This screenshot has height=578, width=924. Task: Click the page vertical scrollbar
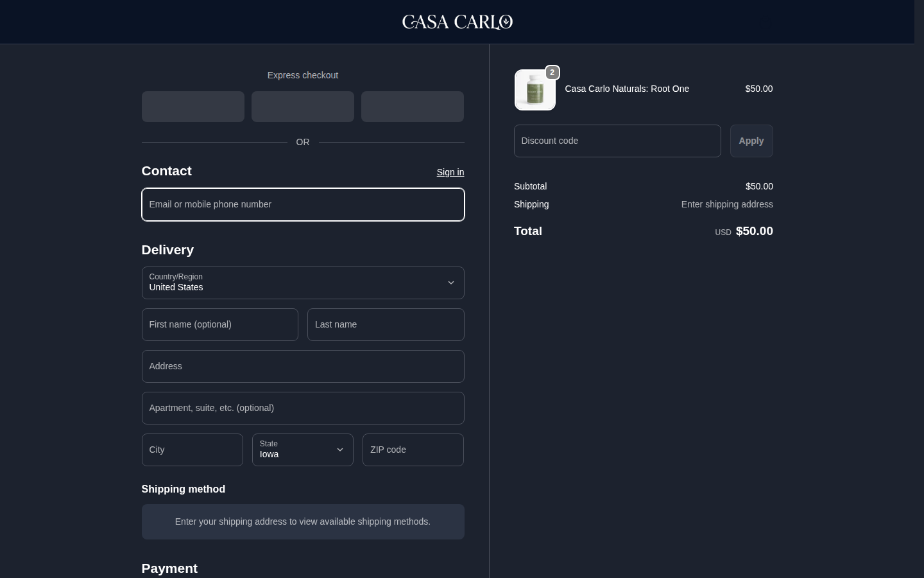[919, 289]
